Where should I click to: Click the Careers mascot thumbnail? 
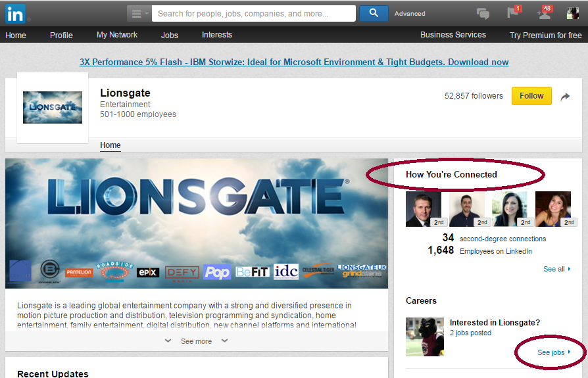pos(425,337)
